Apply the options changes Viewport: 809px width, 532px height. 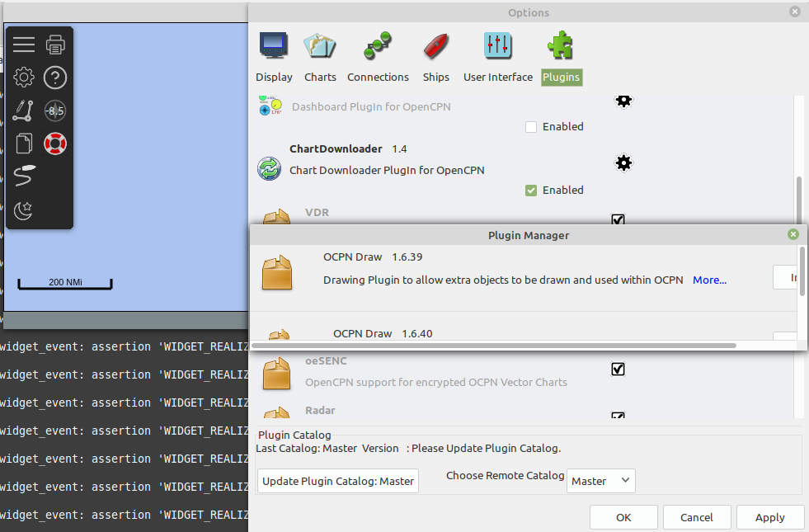tap(769, 517)
